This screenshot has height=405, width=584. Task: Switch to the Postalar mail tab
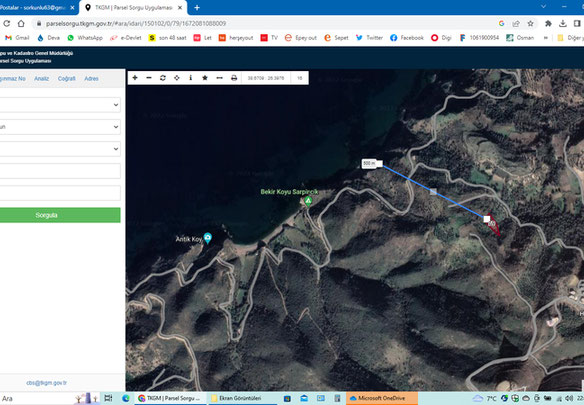click(x=33, y=7)
